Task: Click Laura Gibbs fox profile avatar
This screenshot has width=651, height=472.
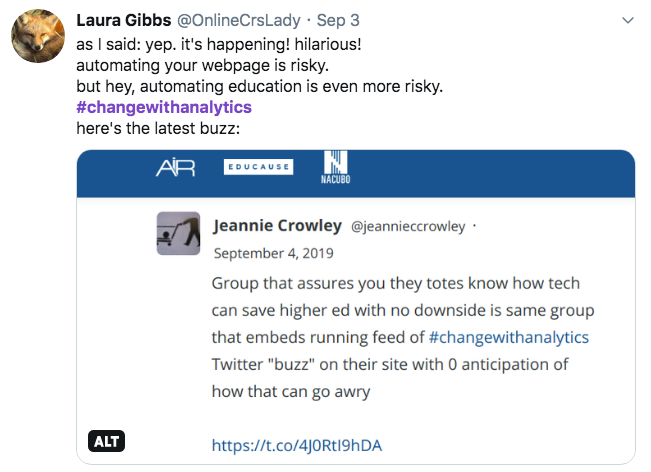Action: pos(38,36)
